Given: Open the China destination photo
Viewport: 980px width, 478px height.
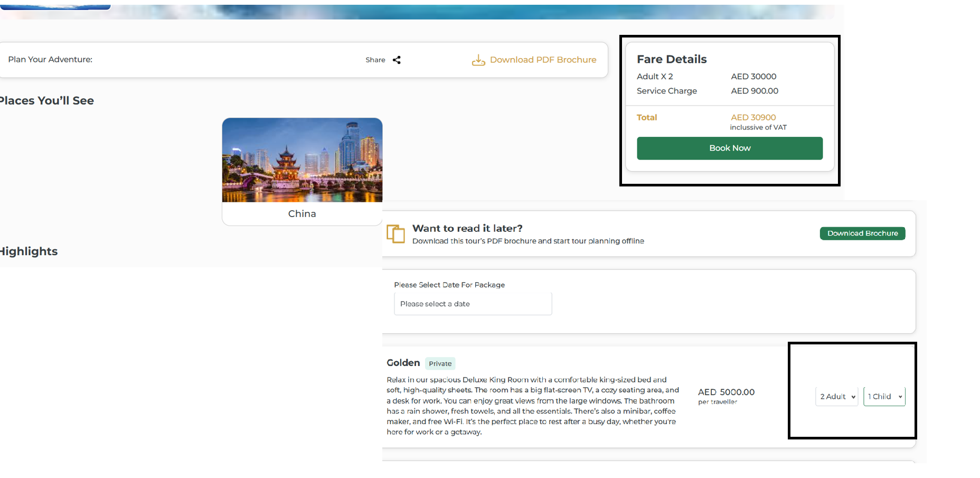Looking at the screenshot, I should point(302,160).
